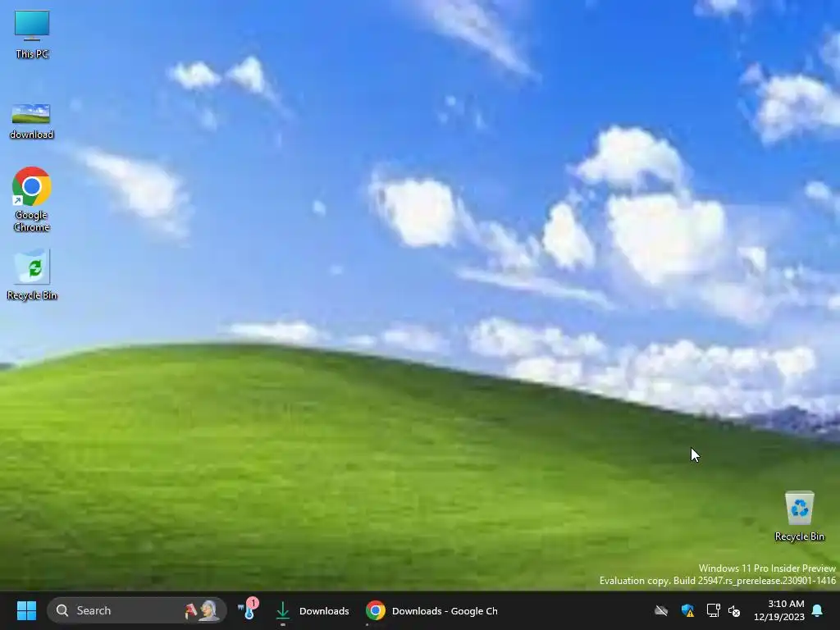
Task: Open the search highlights painting icon
Action: (203, 610)
